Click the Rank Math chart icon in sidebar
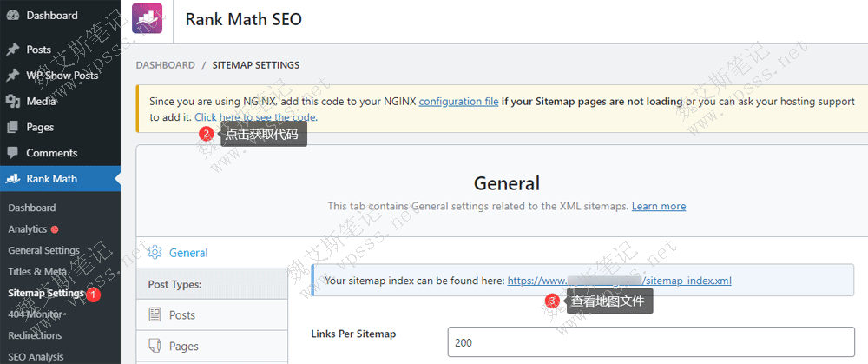The image size is (868, 364). 13,178
